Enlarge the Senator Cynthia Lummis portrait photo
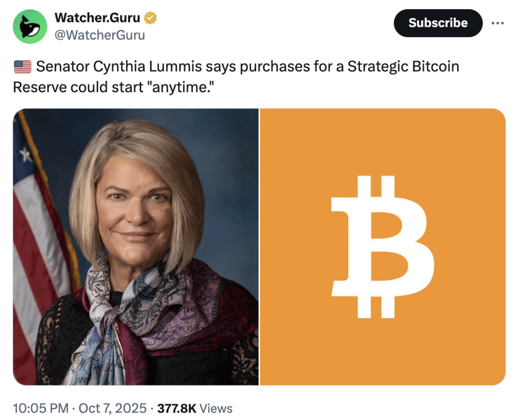 tap(136, 247)
